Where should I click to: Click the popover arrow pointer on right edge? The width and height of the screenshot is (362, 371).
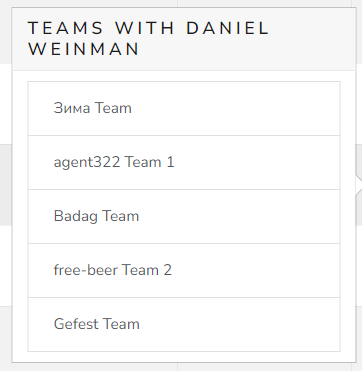[359, 185]
